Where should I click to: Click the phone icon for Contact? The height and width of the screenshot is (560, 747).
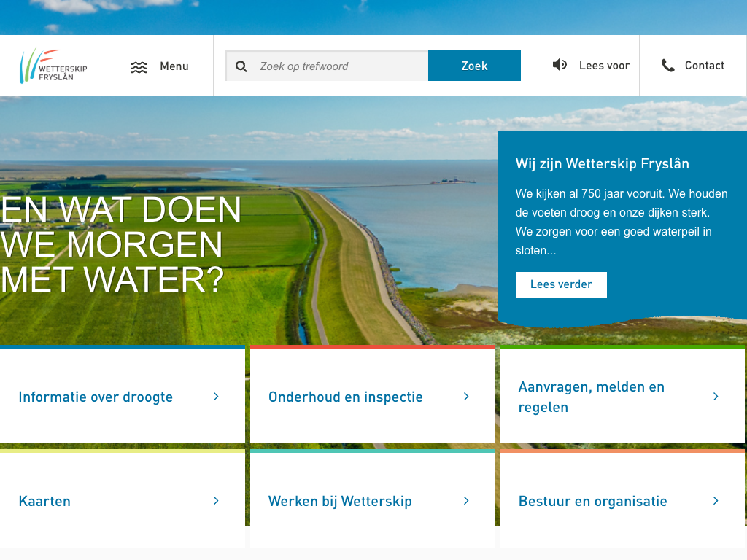pyautogui.click(x=667, y=66)
